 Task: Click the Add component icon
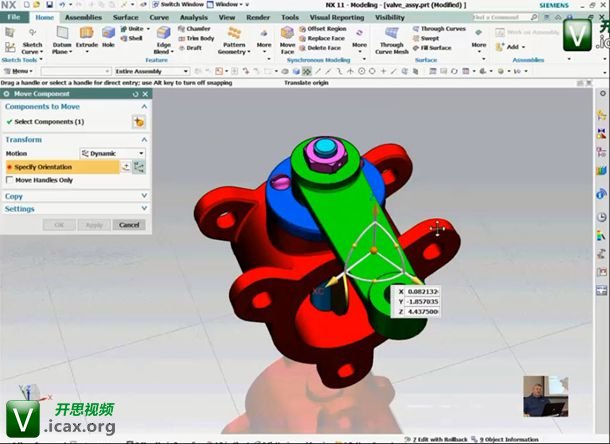[x=500, y=47]
